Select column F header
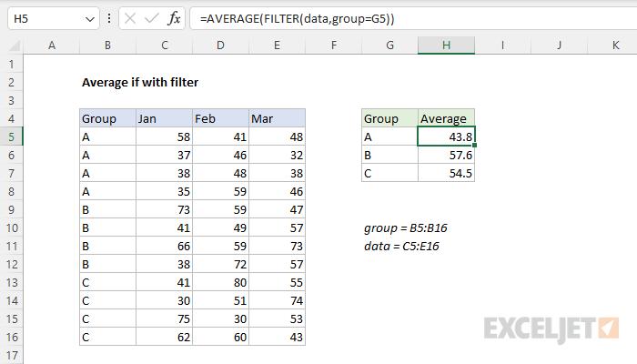The width and height of the screenshot is (637, 364). [x=334, y=45]
